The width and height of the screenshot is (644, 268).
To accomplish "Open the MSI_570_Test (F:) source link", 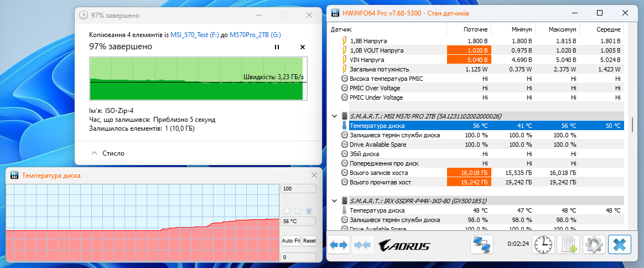I will (x=195, y=35).
